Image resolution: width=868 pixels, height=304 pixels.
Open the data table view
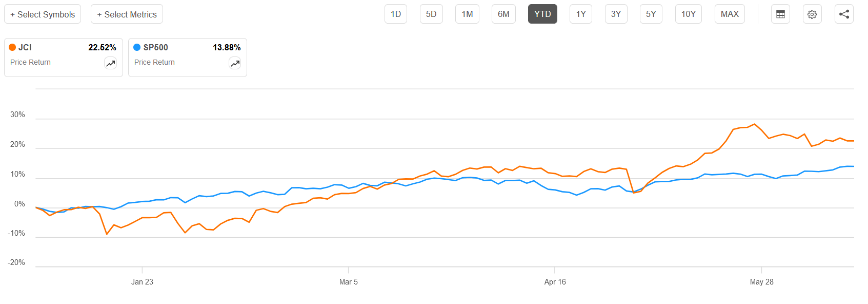780,14
